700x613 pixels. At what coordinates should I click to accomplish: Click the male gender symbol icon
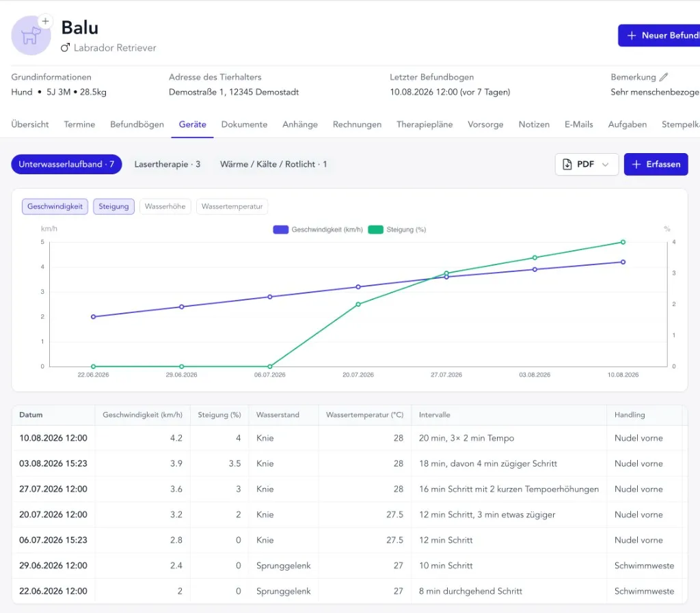pyautogui.click(x=66, y=47)
